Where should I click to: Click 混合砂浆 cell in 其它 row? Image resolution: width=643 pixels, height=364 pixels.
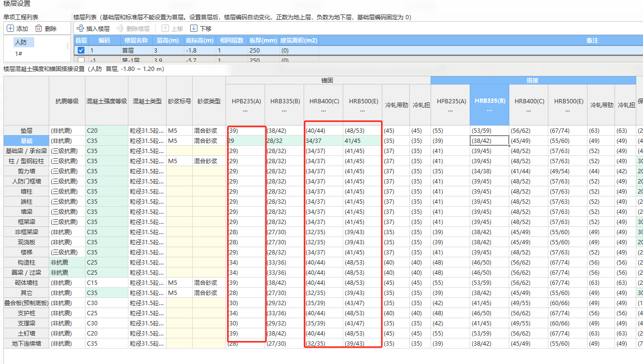[209, 293]
